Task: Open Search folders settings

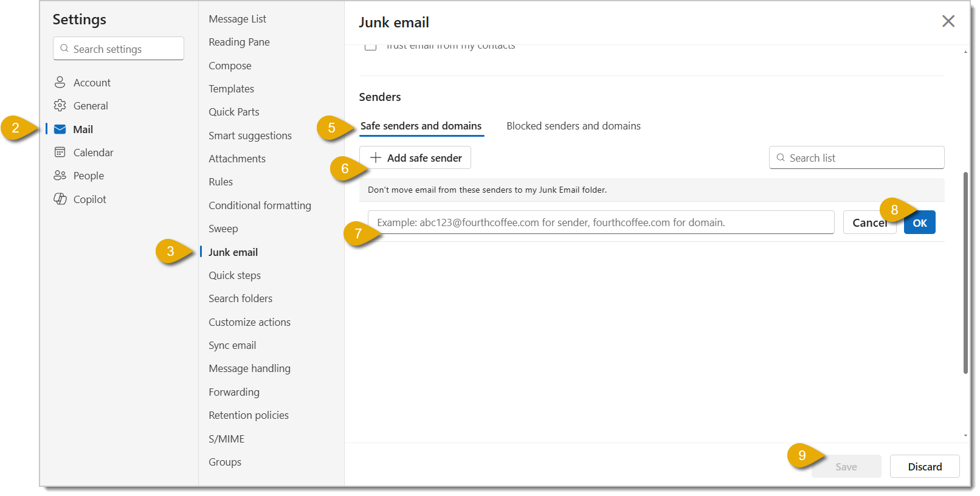Action: [x=240, y=298]
